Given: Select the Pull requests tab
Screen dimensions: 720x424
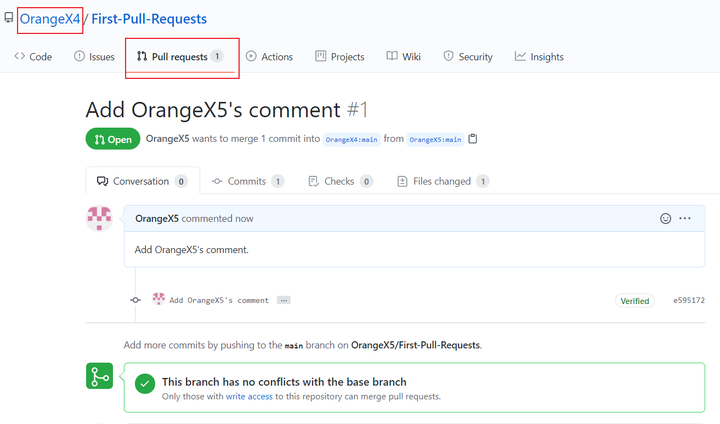Looking at the screenshot, I should [180, 57].
